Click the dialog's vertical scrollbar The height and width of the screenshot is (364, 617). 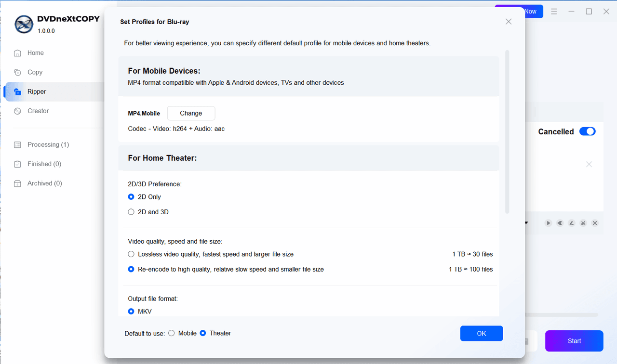507,131
